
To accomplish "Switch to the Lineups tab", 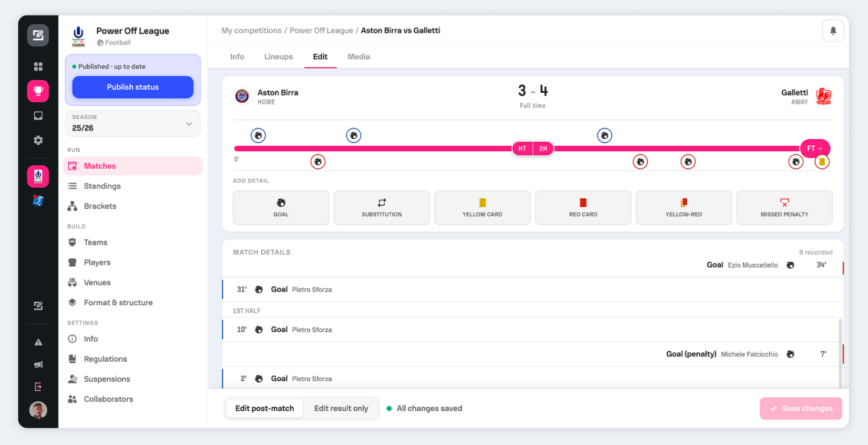I will [279, 56].
